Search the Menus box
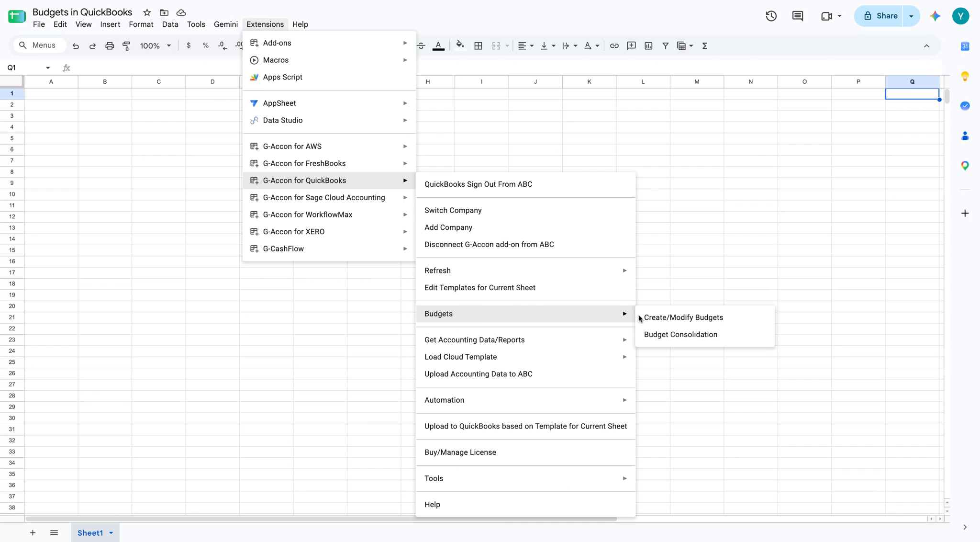The height and width of the screenshot is (542, 980). pyautogui.click(x=39, y=45)
